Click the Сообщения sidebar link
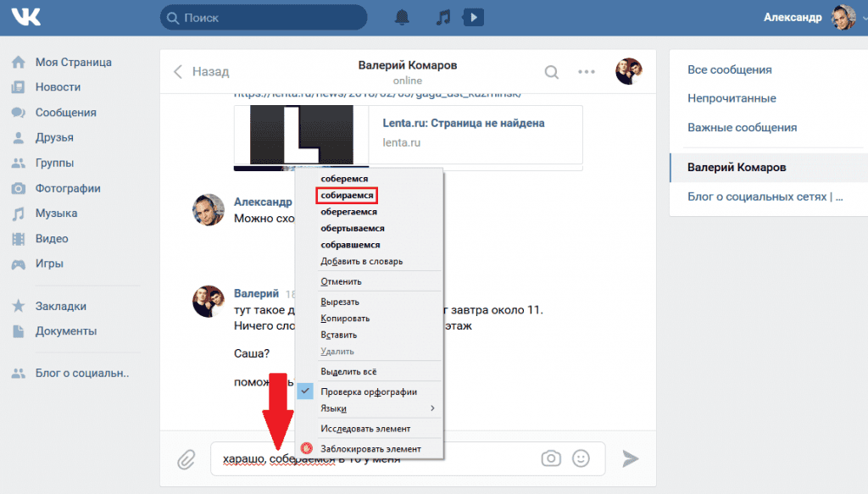The image size is (868, 494). [x=66, y=113]
